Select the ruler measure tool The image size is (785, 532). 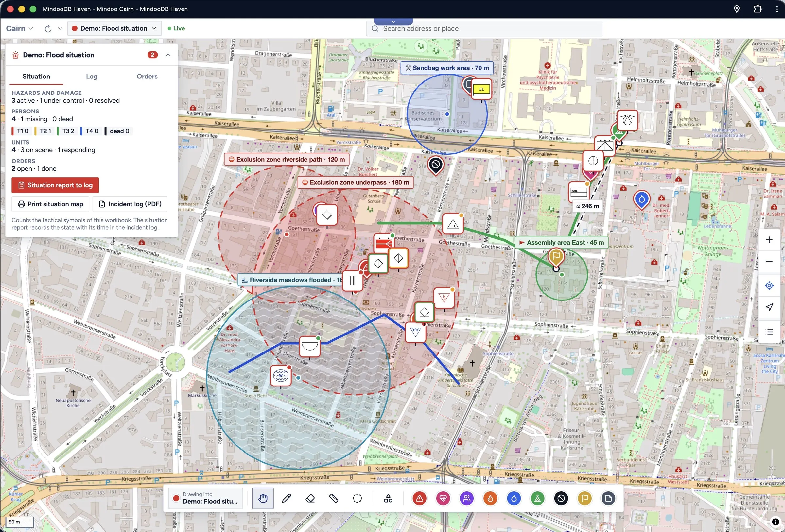(x=334, y=498)
